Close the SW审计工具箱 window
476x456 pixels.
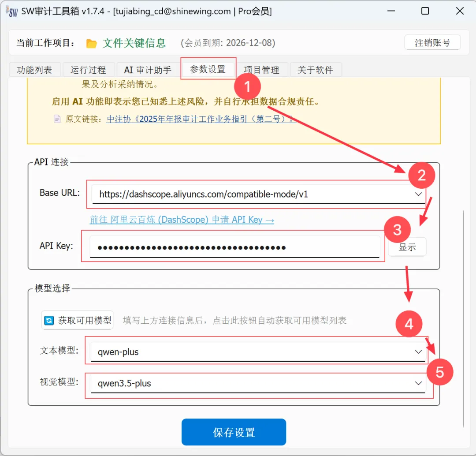tap(460, 11)
